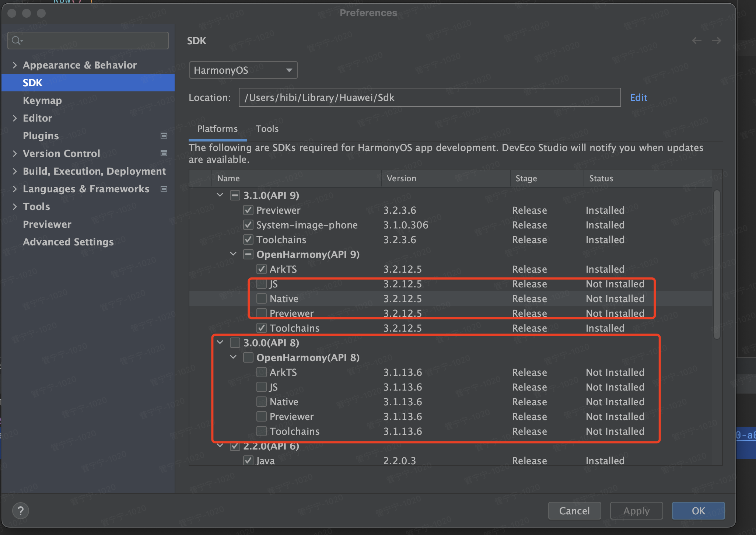
Task: Toggle the 3.1.0(API 9) group checkbox
Action: tap(235, 195)
